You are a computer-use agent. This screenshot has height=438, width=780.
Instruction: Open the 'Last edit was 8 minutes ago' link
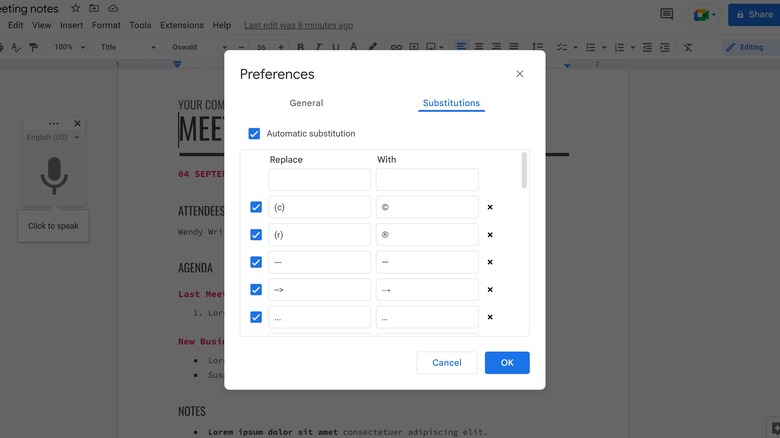(x=298, y=25)
